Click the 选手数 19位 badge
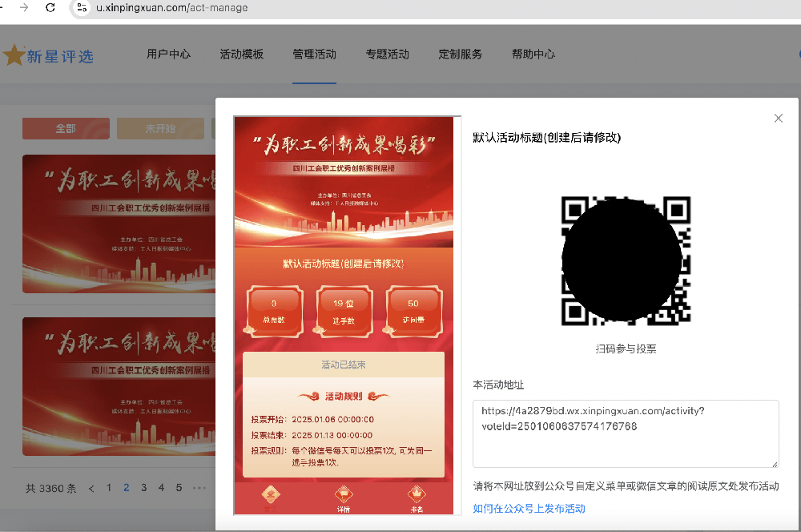 344,311
